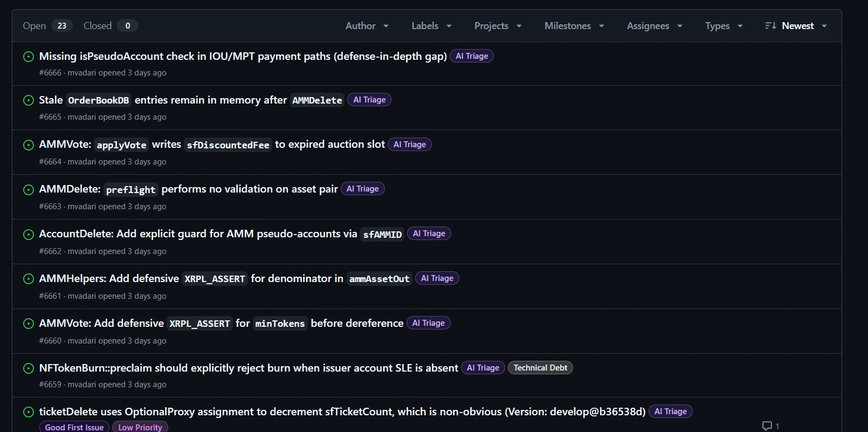Click open-status icon beside AMMDelete preflight issue
Screen dimensions: 868x432
pyautogui.click(x=29, y=189)
